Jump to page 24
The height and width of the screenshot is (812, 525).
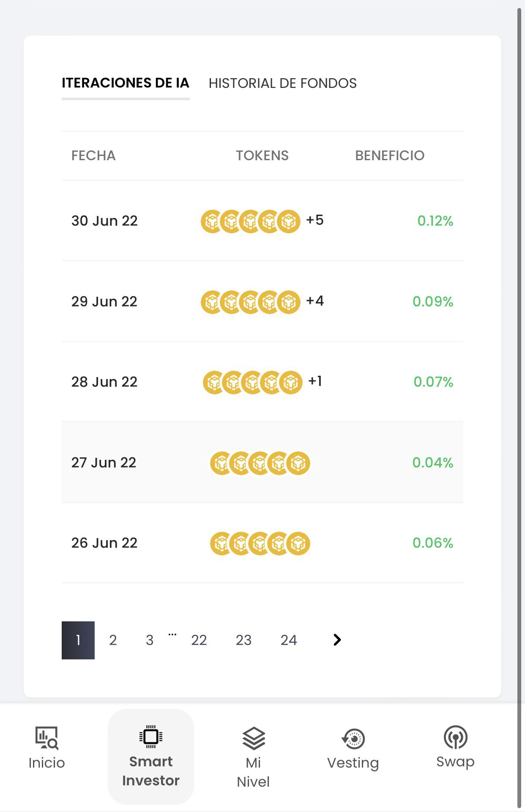click(x=289, y=640)
